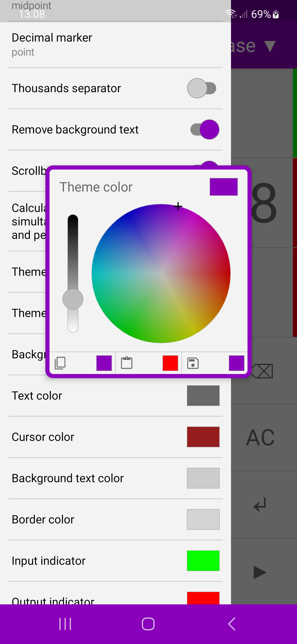
Task: Tap the right-pointing play arrow key
Action: pyautogui.click(x=260, y=572)
